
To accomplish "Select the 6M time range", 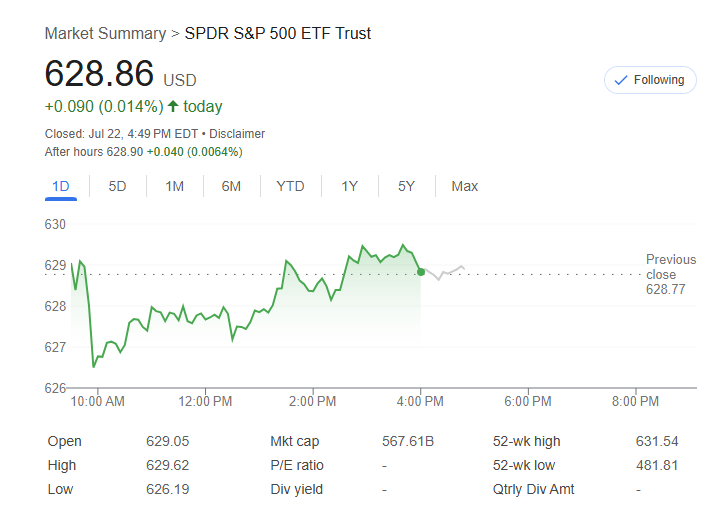I will click(231, 186).
